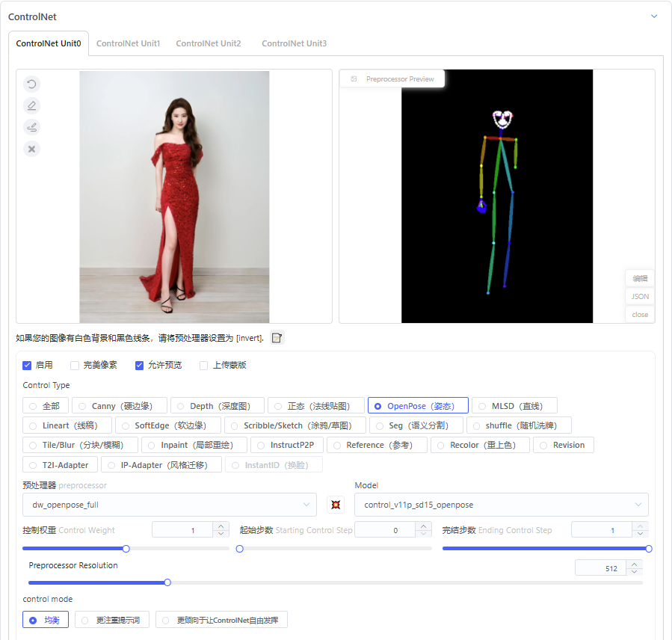The width and height of the screenshot is (672, 640).
Task: Increase Control Weight with up arrow
Action: (221, 526)
